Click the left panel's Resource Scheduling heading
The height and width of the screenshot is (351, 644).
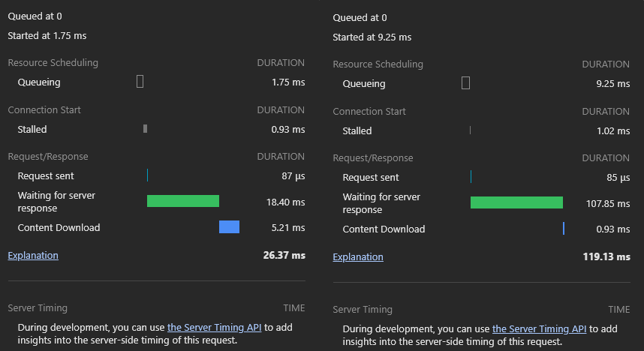tap(53, 63)
